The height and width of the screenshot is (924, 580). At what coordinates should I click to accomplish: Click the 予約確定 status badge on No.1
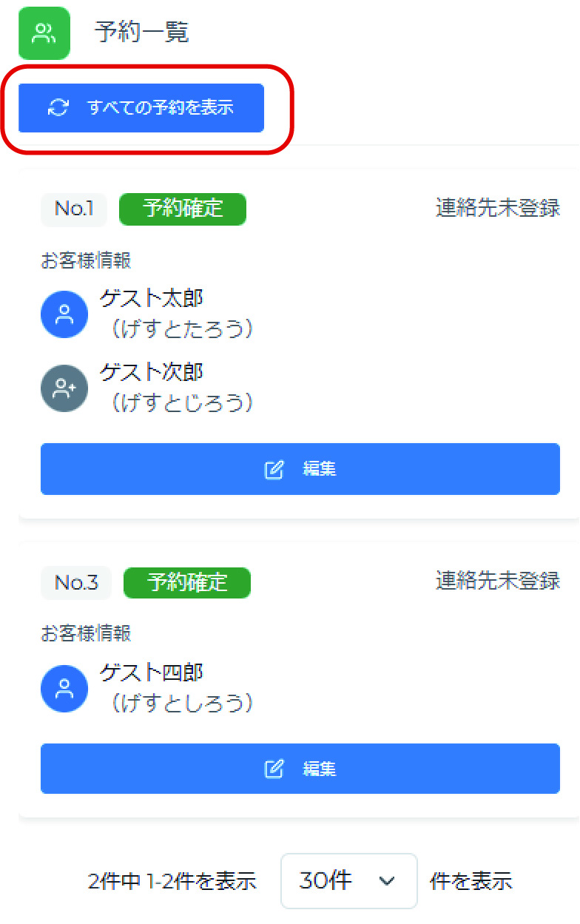click(x=182, y=209)
